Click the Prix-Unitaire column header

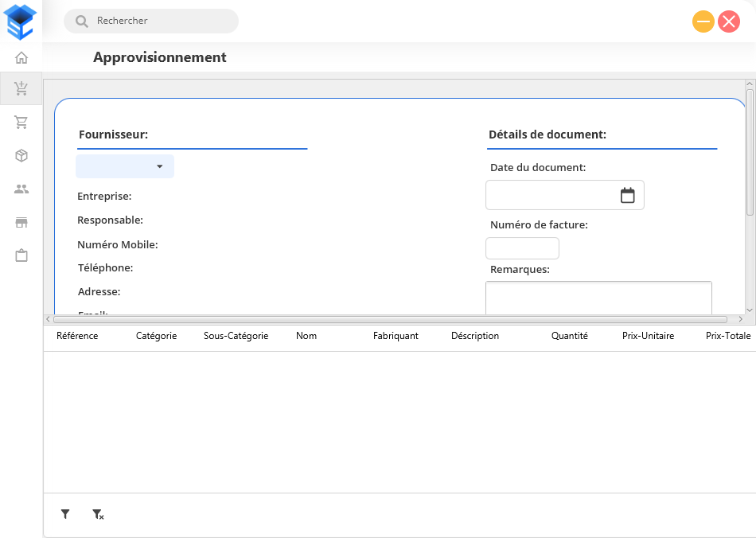648,336
